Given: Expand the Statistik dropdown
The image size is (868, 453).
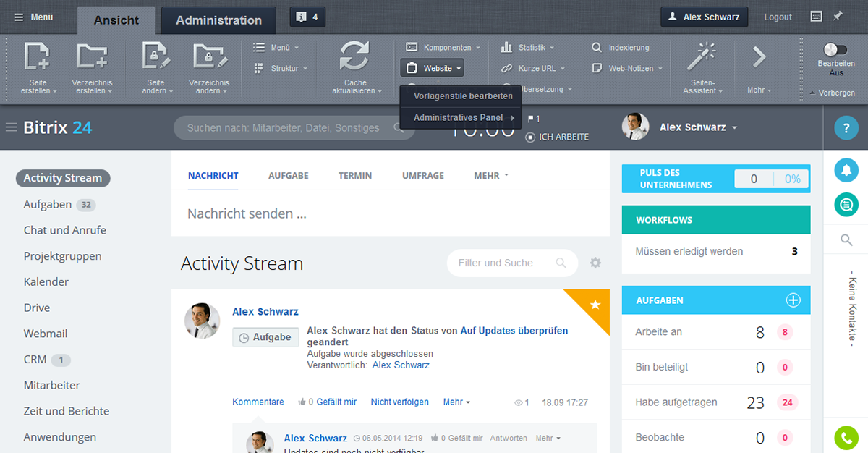Looking at the screenshot, I should [527, 48].
